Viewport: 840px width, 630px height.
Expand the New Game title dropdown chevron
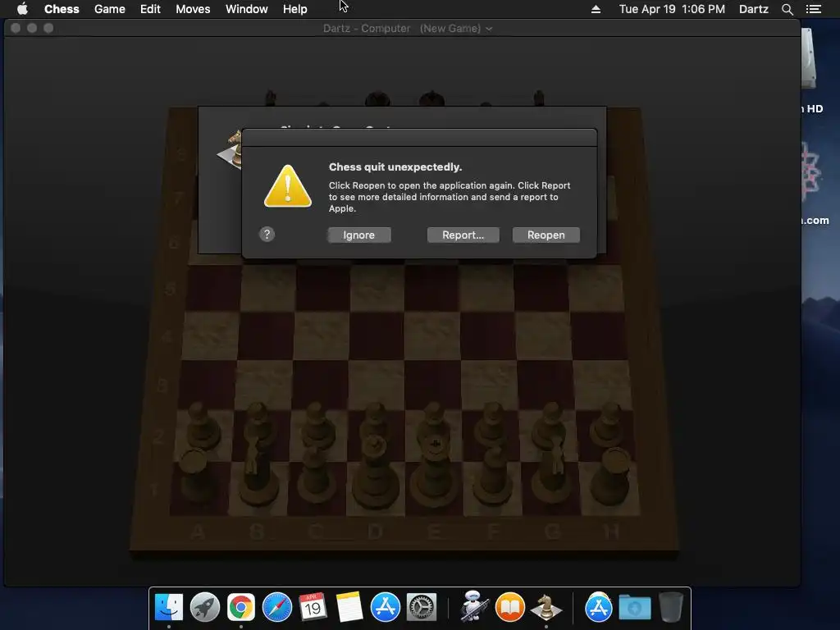coord(489,29)
